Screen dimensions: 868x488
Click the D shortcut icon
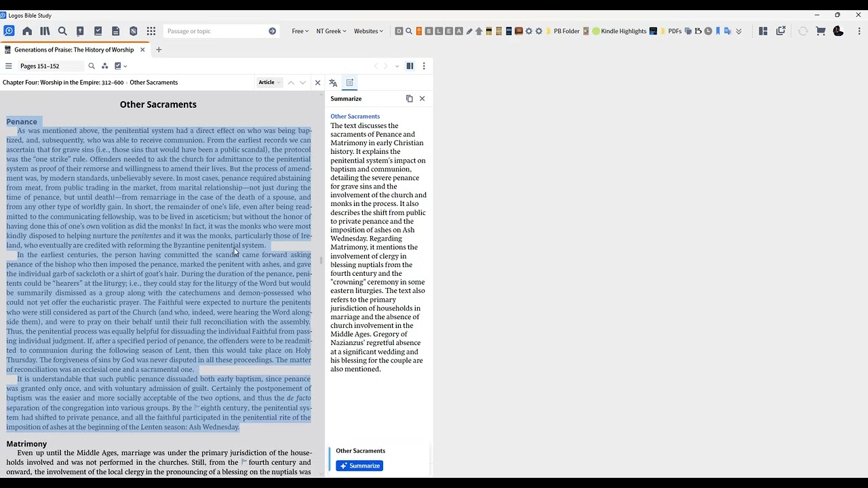[x=399, y=31]
